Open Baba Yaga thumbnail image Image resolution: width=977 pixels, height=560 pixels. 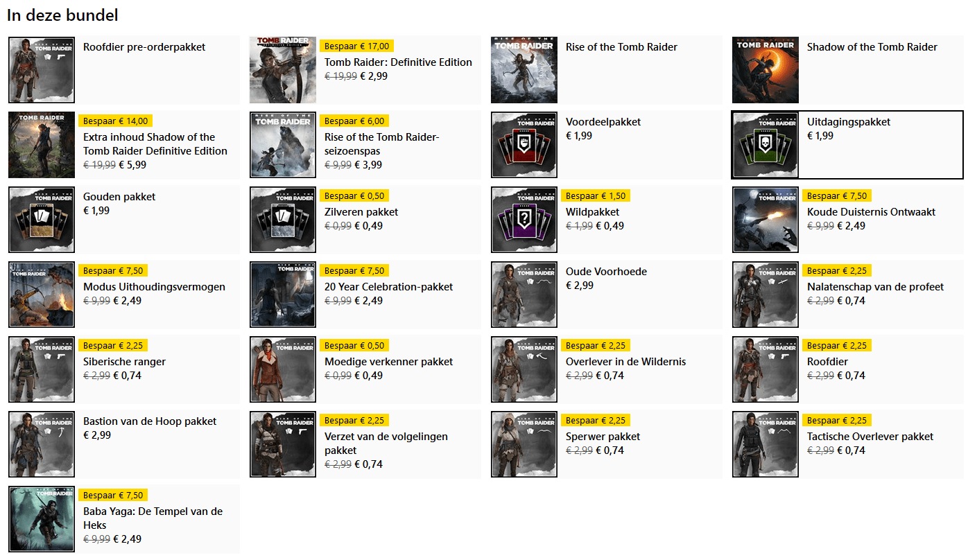coord(42,519)
